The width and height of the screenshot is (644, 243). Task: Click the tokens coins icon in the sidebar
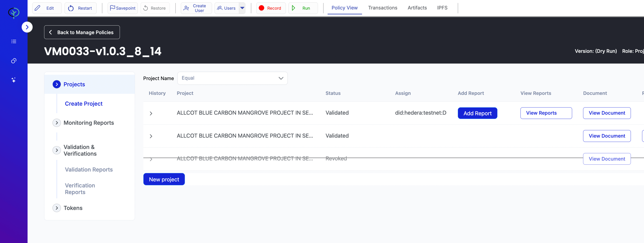14,61
